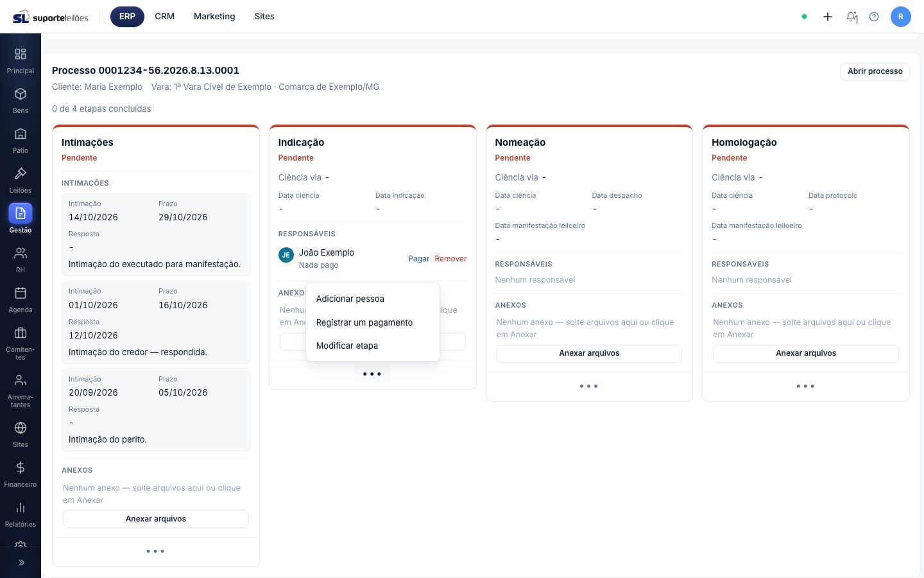Expand the sidebar with double chevron
This screenshot has width=924, height=578.
pos(21,563)
